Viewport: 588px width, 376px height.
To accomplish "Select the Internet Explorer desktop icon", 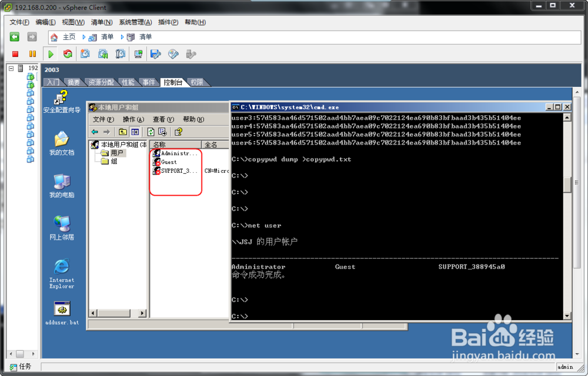I will 62,273.
